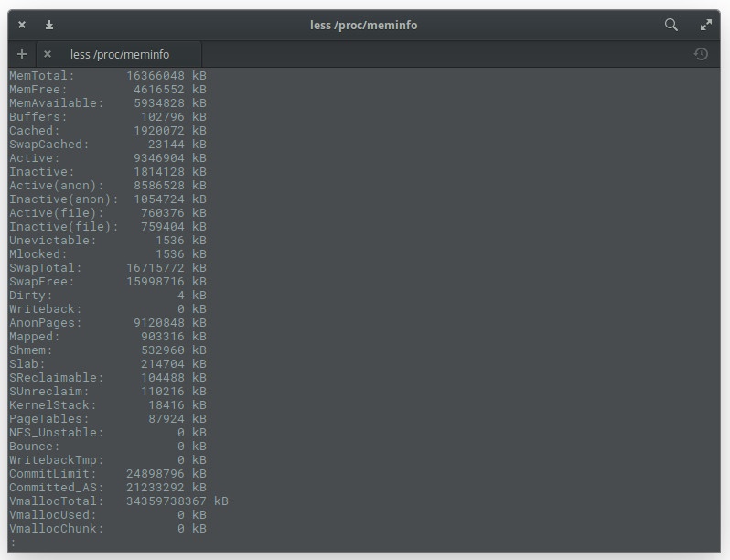The image size is (730, 560).
Task: Click the maximize window arrows icon
Action: point(706,25)
